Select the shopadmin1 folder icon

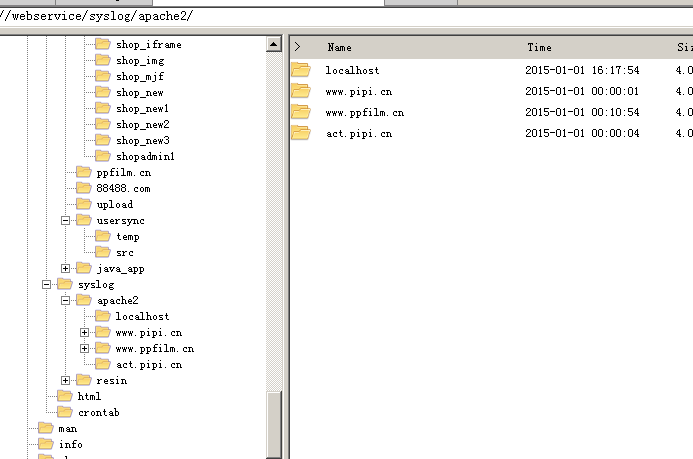pyautogui.click(x=103, y=156)
